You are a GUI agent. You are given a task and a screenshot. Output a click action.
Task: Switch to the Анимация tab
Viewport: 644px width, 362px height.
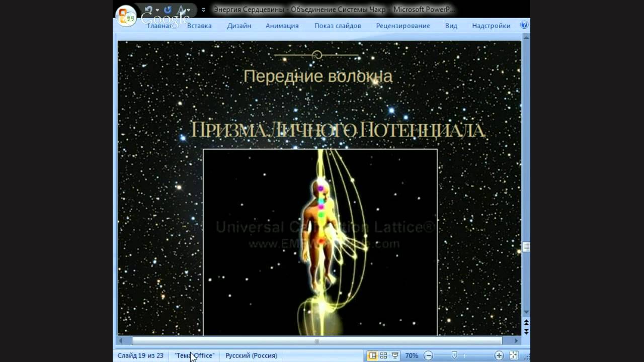(x=282, y=26)
